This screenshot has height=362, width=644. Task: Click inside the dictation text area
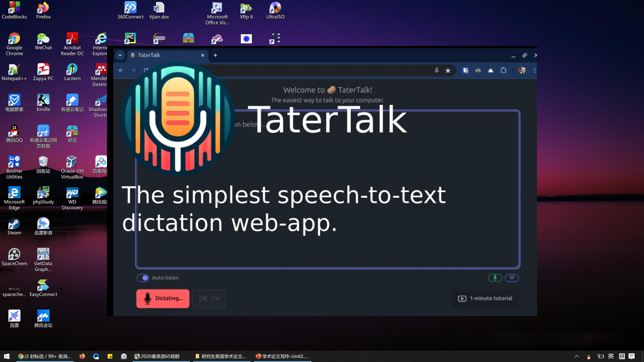pyautogui.click(x=328, y=189)
